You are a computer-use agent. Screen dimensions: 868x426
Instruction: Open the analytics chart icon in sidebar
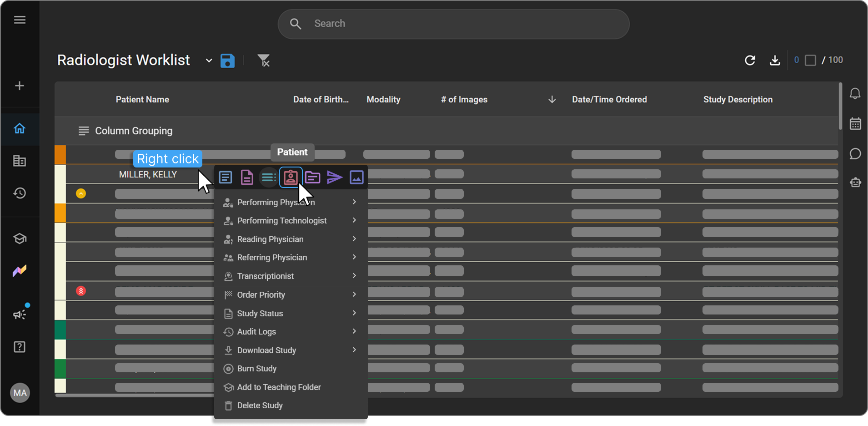(x=20, y=271)
